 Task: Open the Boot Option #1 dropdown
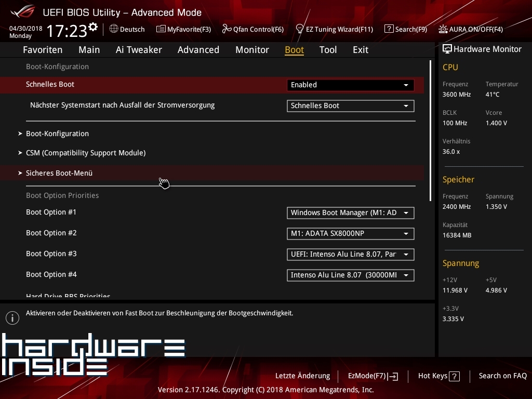(350, 212)
